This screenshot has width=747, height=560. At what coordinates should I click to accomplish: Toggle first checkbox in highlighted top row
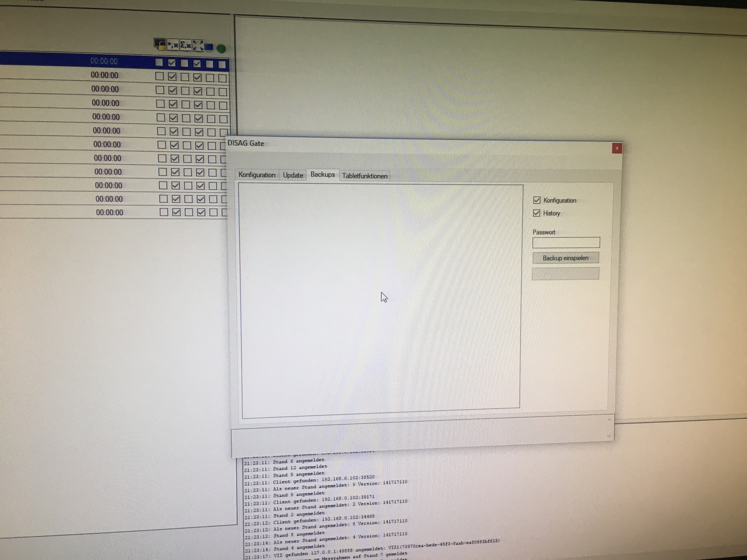159,62
